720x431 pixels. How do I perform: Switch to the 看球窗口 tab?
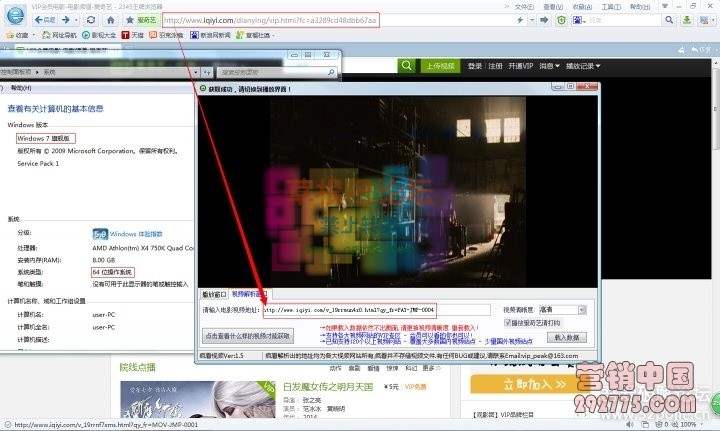pyautogui.click(x=215, y=295)
